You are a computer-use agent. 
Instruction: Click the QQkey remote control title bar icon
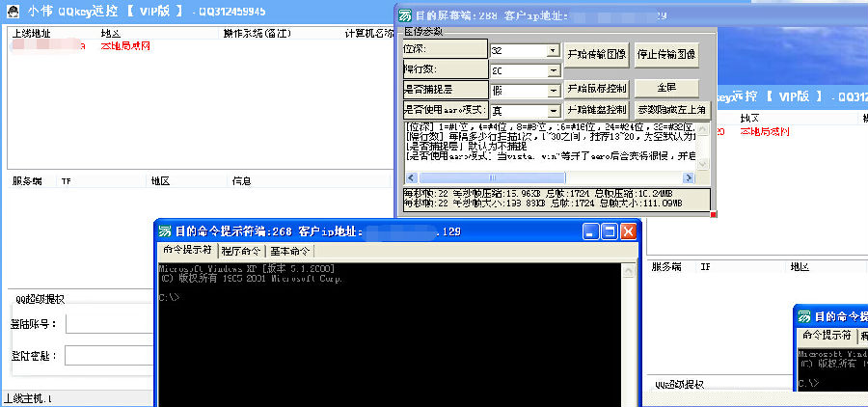(11, 12)
